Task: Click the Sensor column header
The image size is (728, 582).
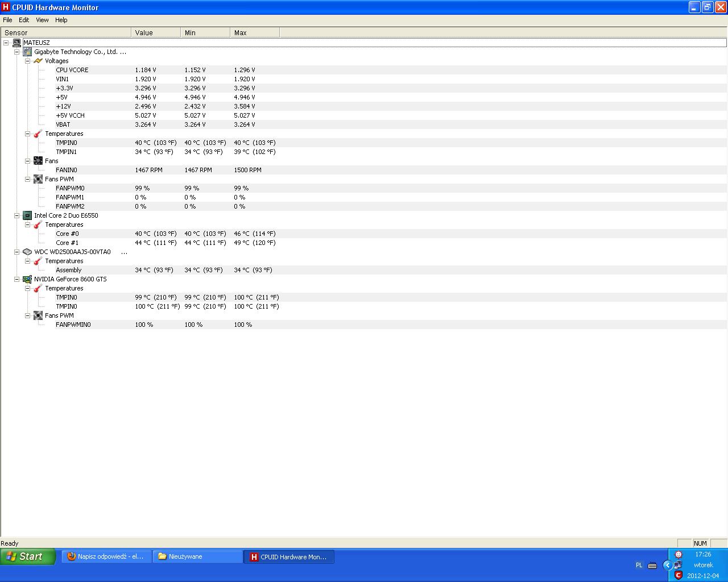Action: (x=66, y=33)
